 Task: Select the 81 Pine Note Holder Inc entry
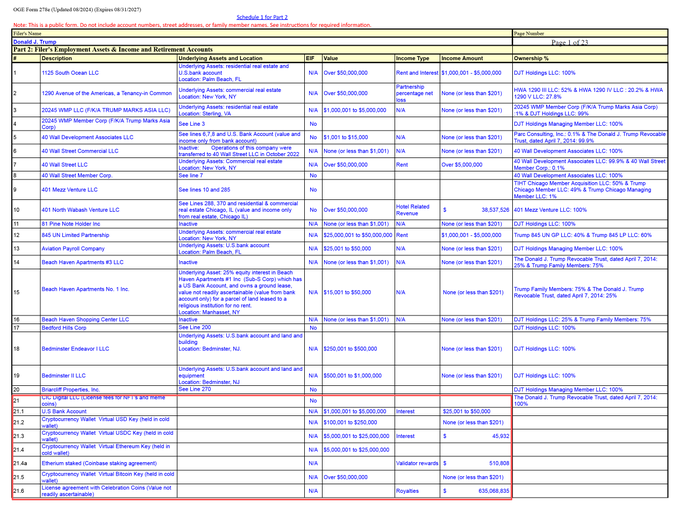pyautogui.click(x=71, y=224)
